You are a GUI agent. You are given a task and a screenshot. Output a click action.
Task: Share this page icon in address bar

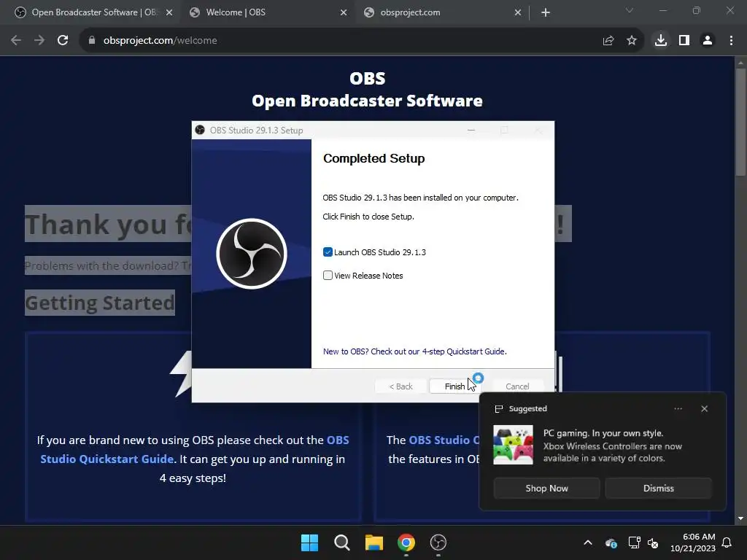[x=608, y=41]
